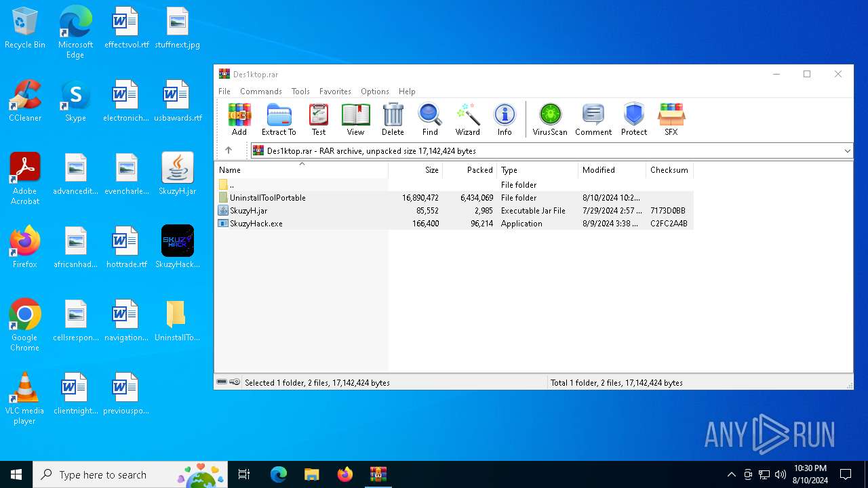Convert archive with SFX tool
The width and height of the screenshot is (868, 488).
click(x=671, y=119)
